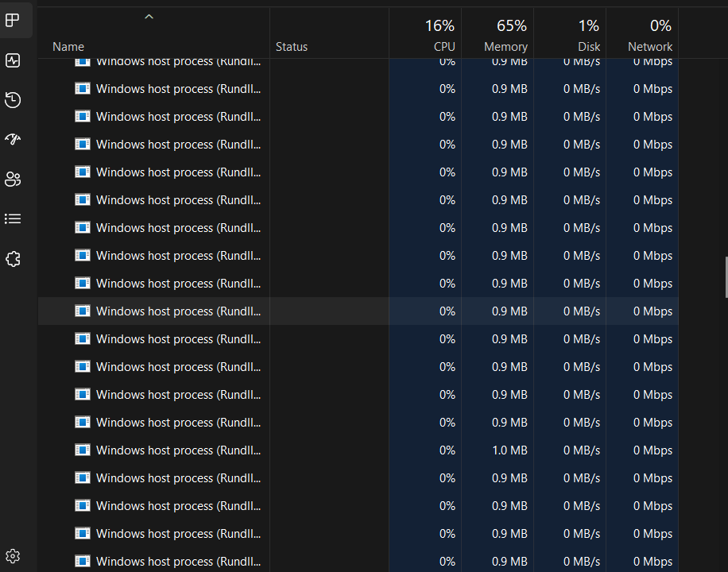The height and width of the screenshot is (572, 728).
Task: Click the Name column header
Action: 68,46
